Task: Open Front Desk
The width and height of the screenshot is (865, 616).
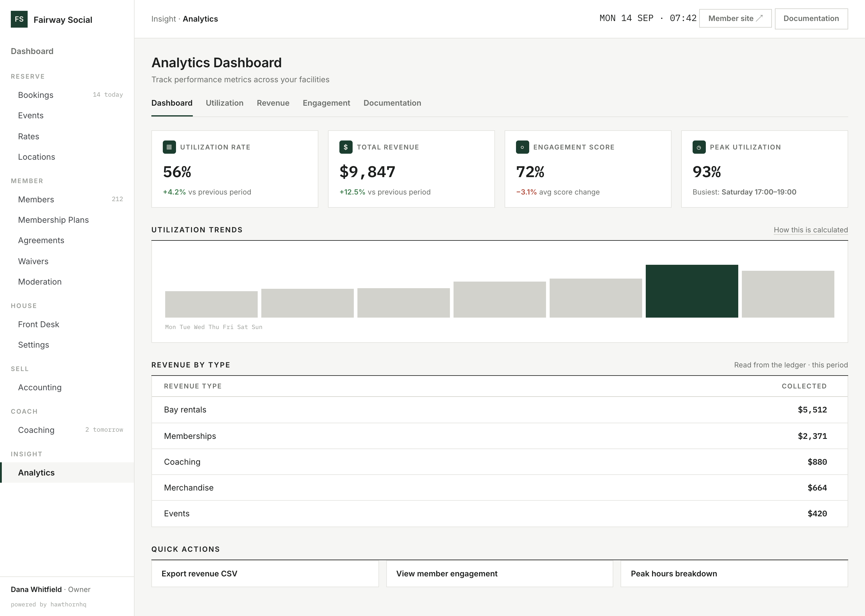Action: 67,324
